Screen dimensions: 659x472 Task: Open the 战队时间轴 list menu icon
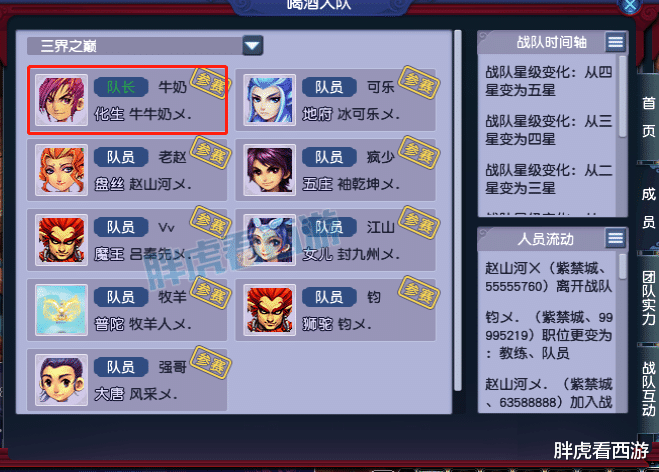click(x=616, y=42)
